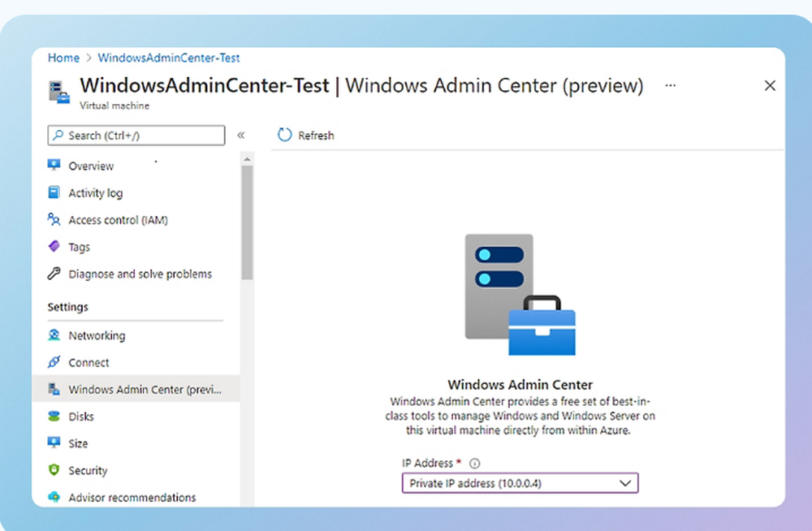The height and width of the screenshot is (531, 812).
Task: Click the Advisor recommendations cloud icon
Action: pos(54,497)
